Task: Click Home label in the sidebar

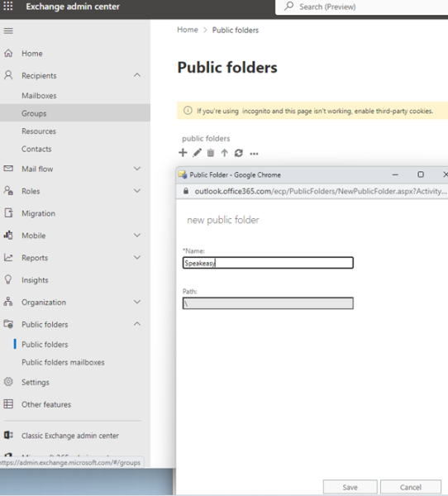Action: point(32,54)
